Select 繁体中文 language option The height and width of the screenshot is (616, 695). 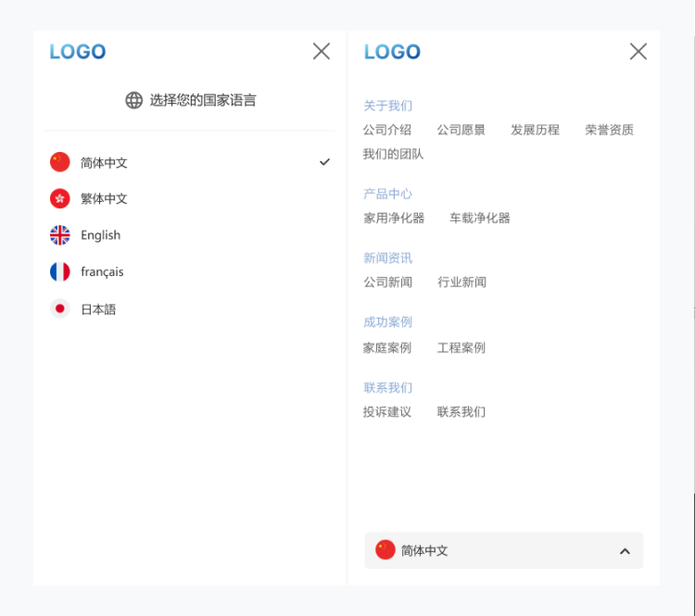pyautogui.click(x=104, y=198)
